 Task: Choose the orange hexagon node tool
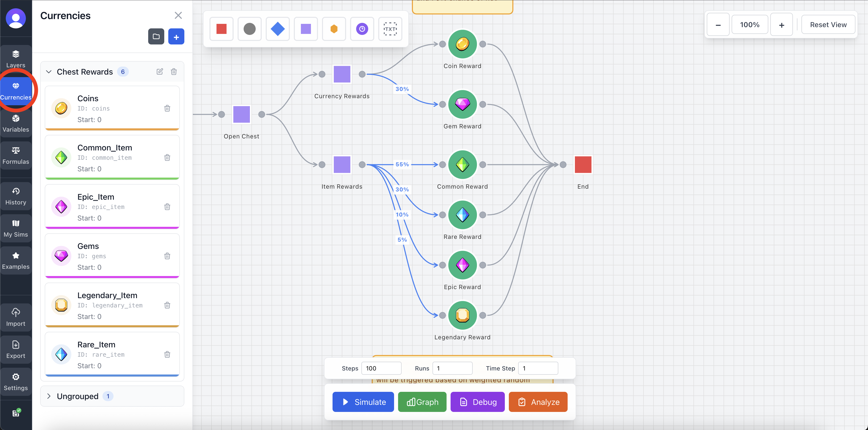pyautogui.click(x=334, y=29)
